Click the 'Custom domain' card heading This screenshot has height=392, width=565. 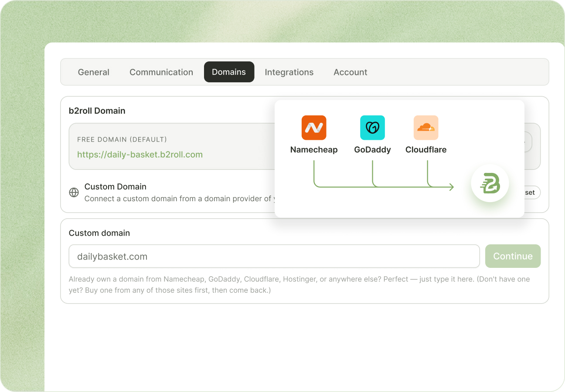coord(99,233)
